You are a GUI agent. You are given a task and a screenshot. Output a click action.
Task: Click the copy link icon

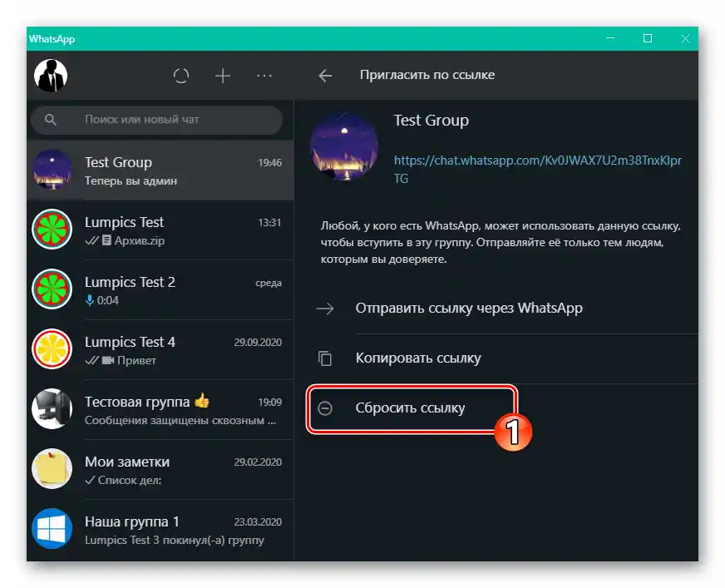tap(325, 358)
